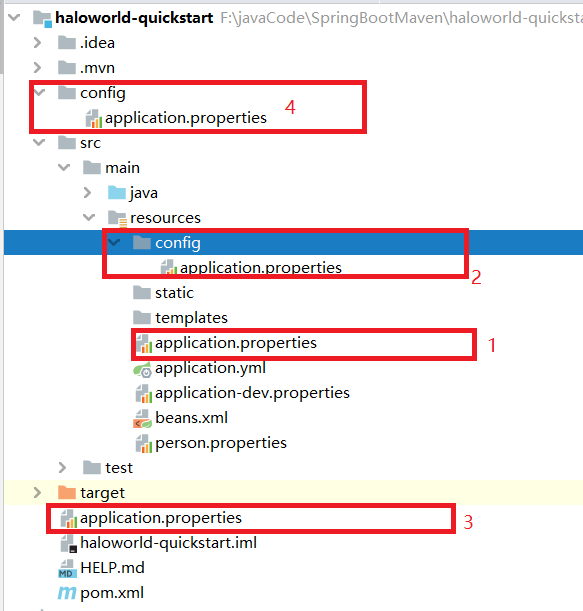Click the HELP.md markdown file icon
The image size is (583, 611).
(x=67, y=568)
